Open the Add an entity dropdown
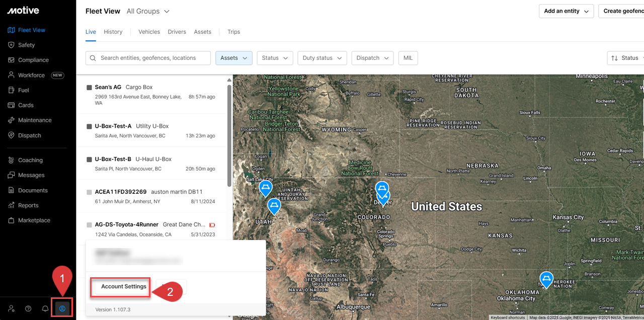The width and height of the screenshot is (644, 320). tap(566, 11)
